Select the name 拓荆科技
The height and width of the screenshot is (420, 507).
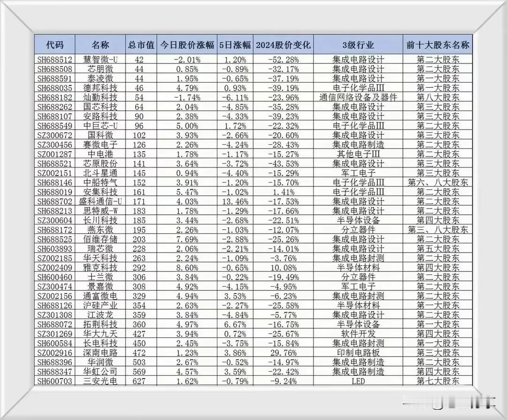tap(100, 325)
